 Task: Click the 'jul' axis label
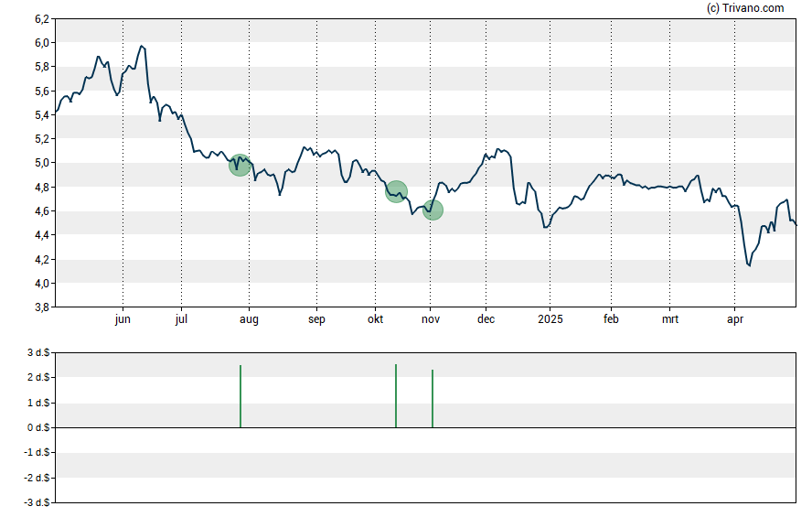pyautogui.click(x=181, y=319)
